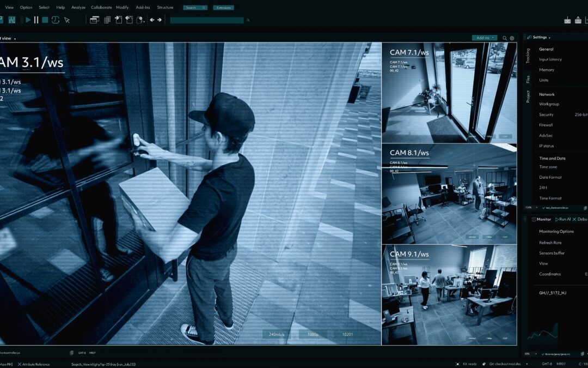Select 24H setting
The height and width of the screenshot is (368, 588).
pos(543,188)
